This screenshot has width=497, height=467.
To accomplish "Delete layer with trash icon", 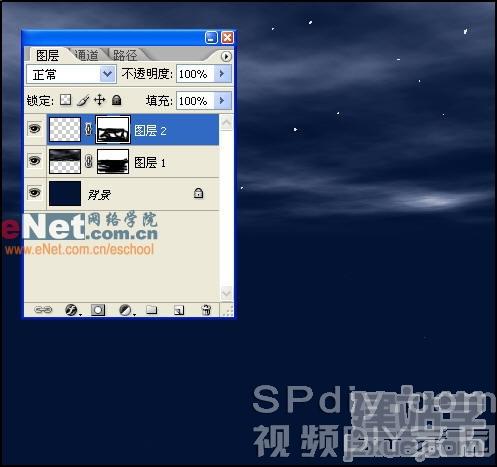I will click(x=206, y=310).
